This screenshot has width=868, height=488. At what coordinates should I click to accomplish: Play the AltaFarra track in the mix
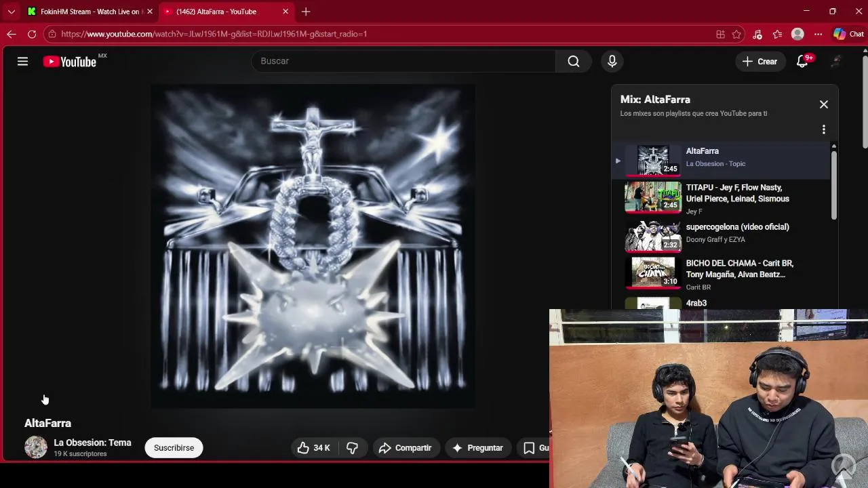coord(721,161)
